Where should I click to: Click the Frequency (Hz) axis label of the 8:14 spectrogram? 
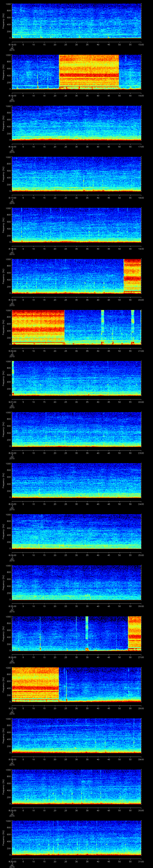pos(3,21)
